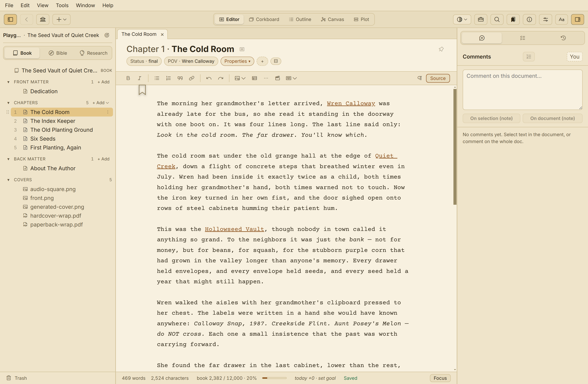The image size is (588, 384).
Task: Toggle paragraph marks pilcrow icon
Action: pos(420,78)
